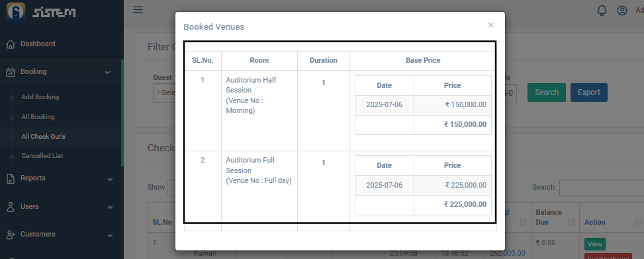Click the Users person icon
644x259 pixels.
11,207
